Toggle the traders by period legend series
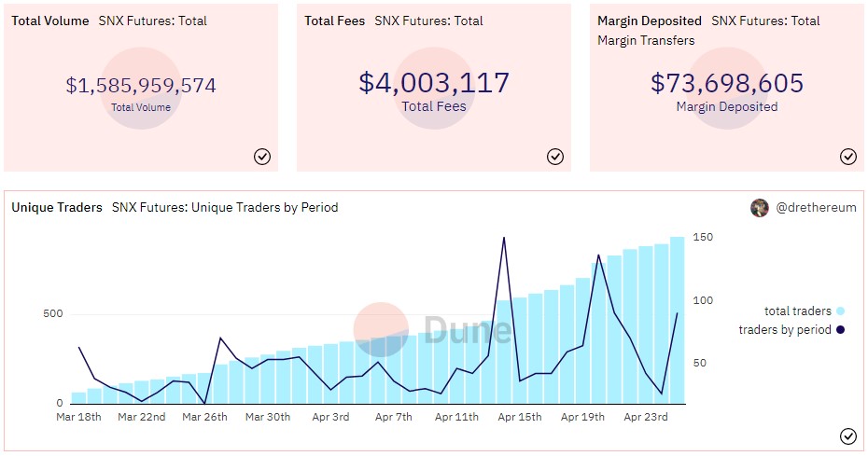The width and height of the screenshot is (868, 456). (784, 329)
